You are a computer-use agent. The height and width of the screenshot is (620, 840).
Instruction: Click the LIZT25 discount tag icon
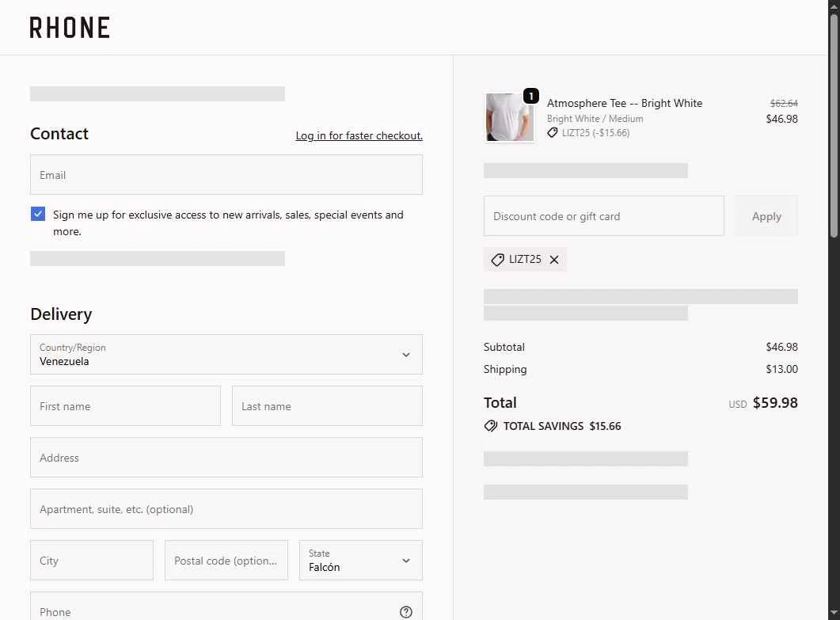[x=497, y=260]
